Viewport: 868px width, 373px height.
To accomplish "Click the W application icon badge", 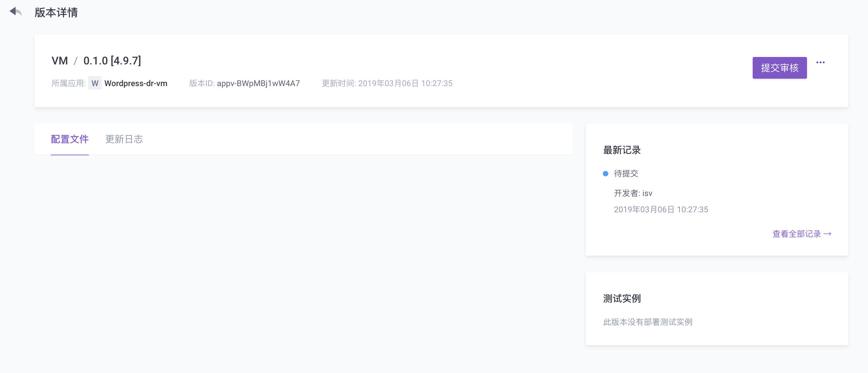I will click(x=95, y=83).
